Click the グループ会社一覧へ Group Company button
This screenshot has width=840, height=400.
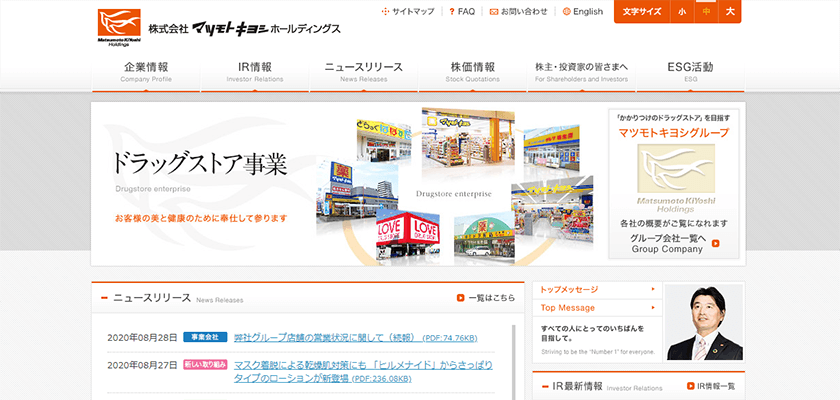pyautogui.click(x=675, y=243)
